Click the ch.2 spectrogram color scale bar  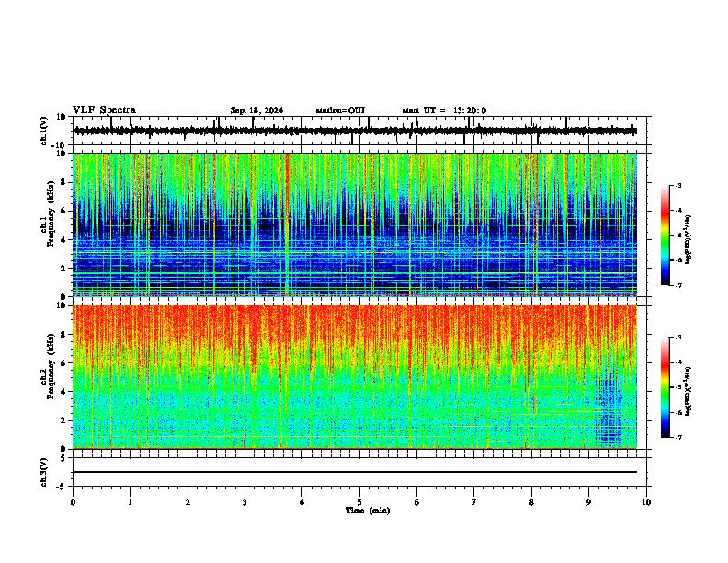pyautogui.click(x=665, y=387)
